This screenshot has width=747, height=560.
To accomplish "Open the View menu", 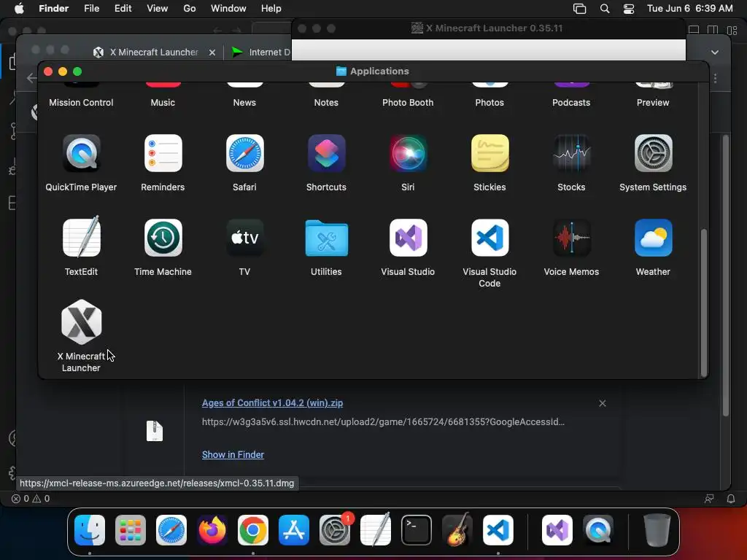I will 158,9.
